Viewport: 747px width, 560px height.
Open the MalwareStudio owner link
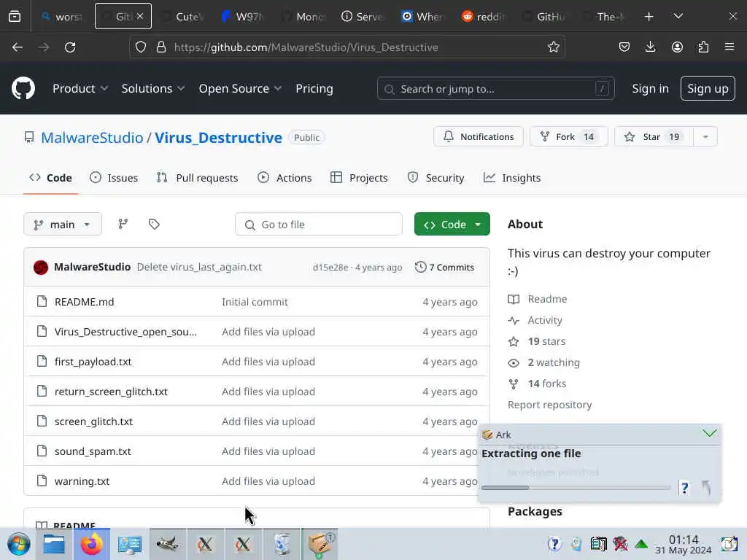pos(92,138)
